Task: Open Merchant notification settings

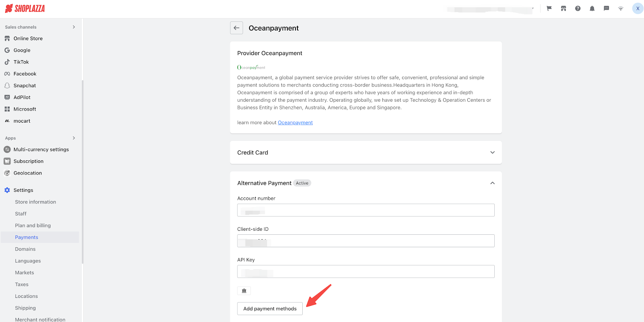Action: click(x=40, y=320)
